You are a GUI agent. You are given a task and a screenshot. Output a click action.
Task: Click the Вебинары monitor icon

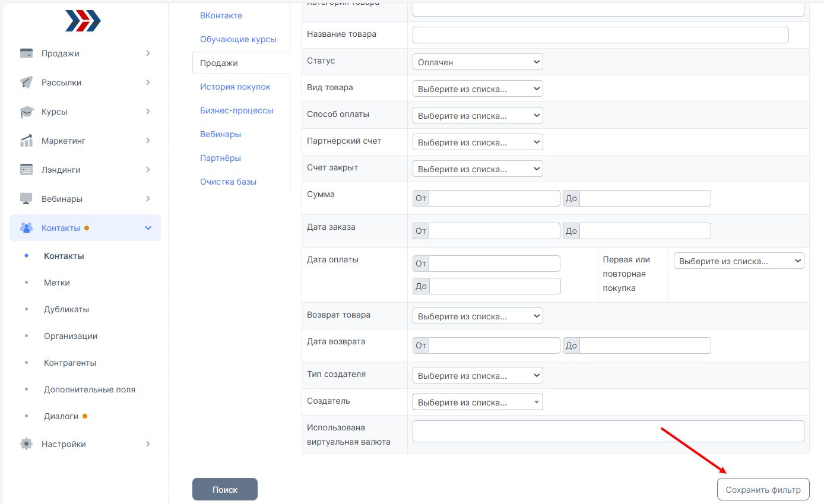click(x=26, y=199)
